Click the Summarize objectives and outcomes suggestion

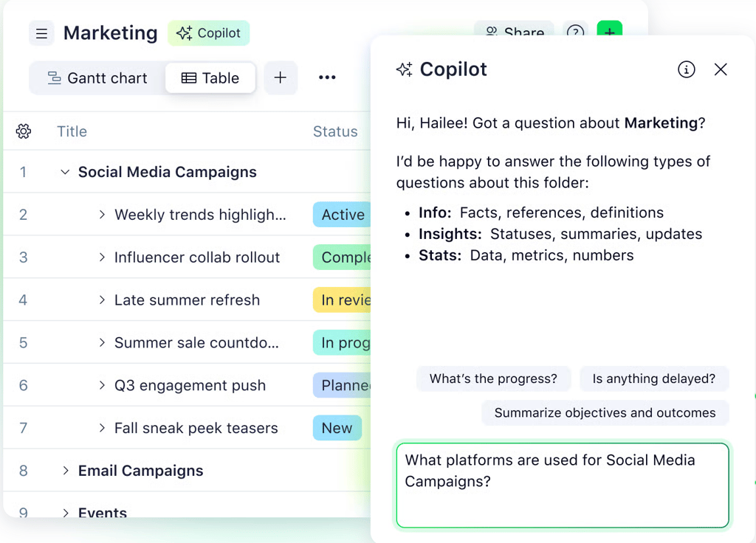point(605,413)
